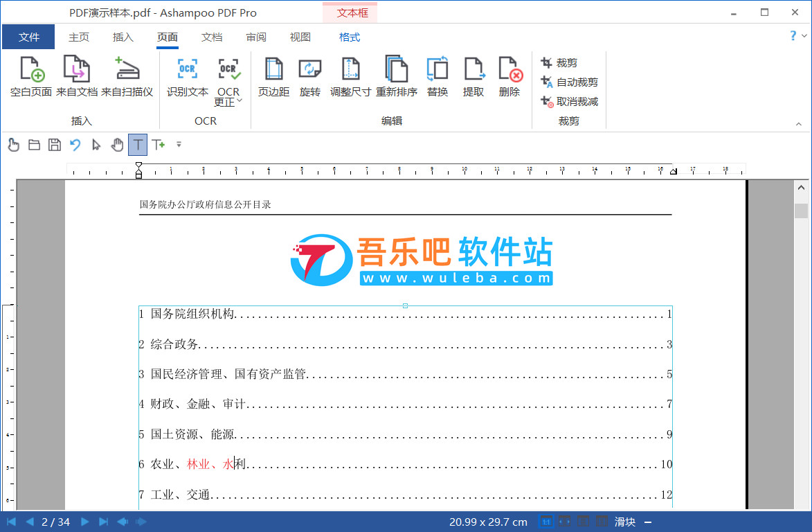
Task: Toggle single page layout view
Action: (x=583, y=522)
